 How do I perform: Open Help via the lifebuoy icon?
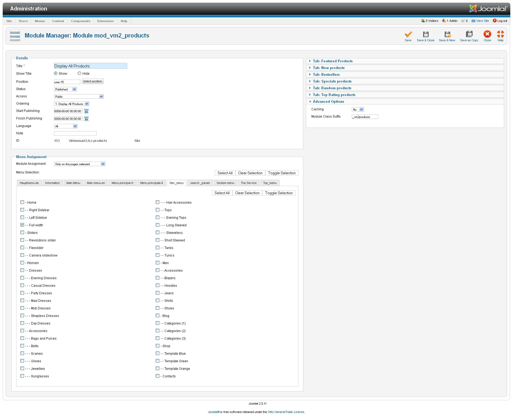point(500,34)
